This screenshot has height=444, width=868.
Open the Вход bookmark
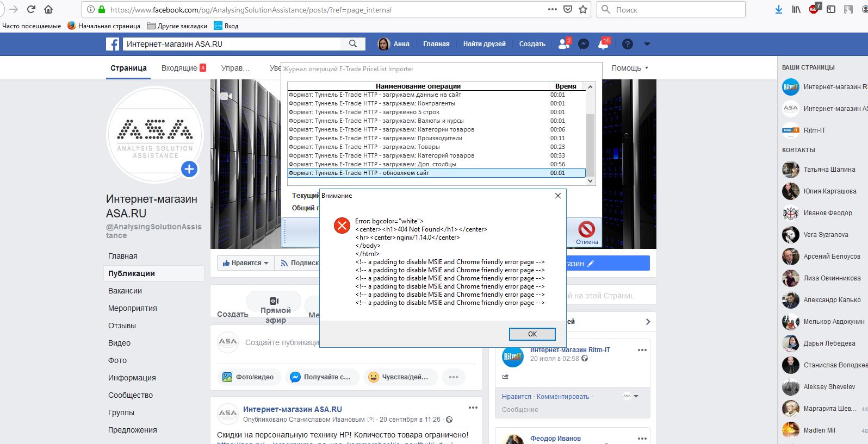[x=226, y=26]
